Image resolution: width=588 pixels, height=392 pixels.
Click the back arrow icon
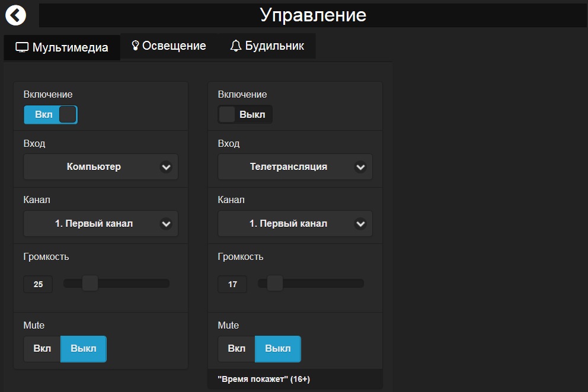tap(16, 15)
